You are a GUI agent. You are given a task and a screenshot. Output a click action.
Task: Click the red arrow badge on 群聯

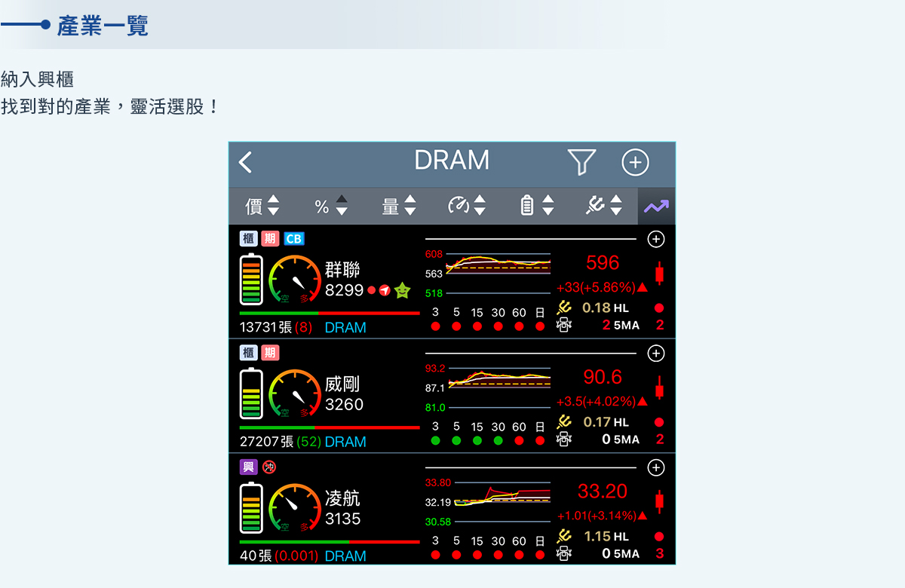coord(385,290)
